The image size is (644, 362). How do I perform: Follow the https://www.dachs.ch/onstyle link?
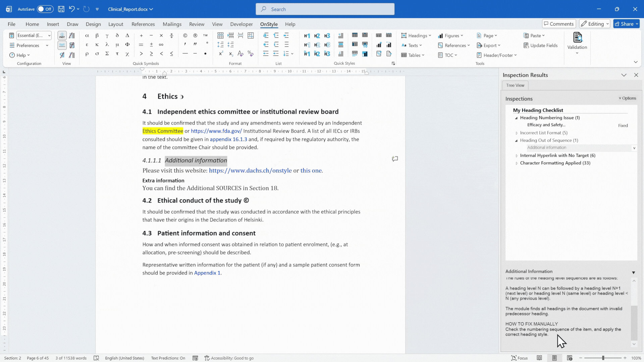click(250, 171)
